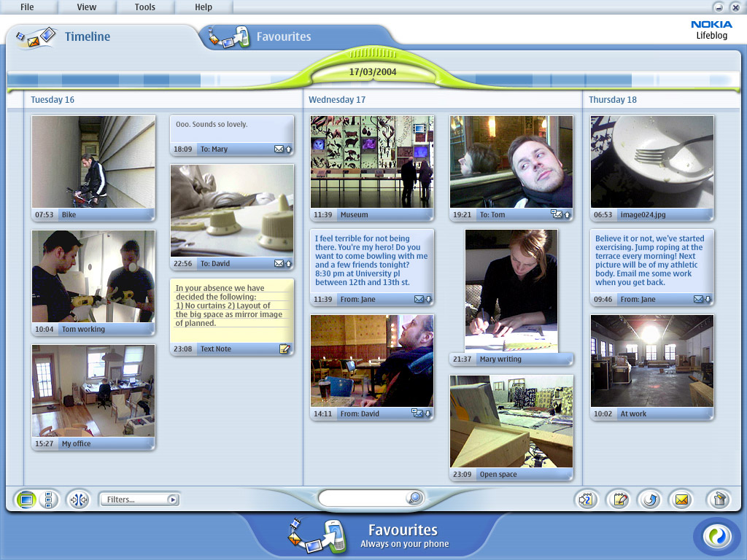The height and width of the screenshot is (560, 747).
Task: Switch to the Favourites tab
Action: tap(283, 36)
